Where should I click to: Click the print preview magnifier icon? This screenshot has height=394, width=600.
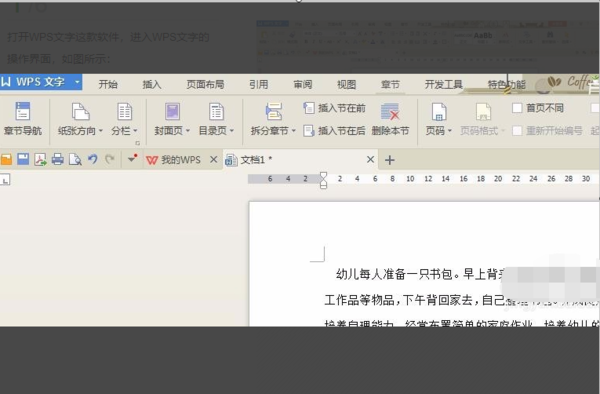[x=75, y=159]
